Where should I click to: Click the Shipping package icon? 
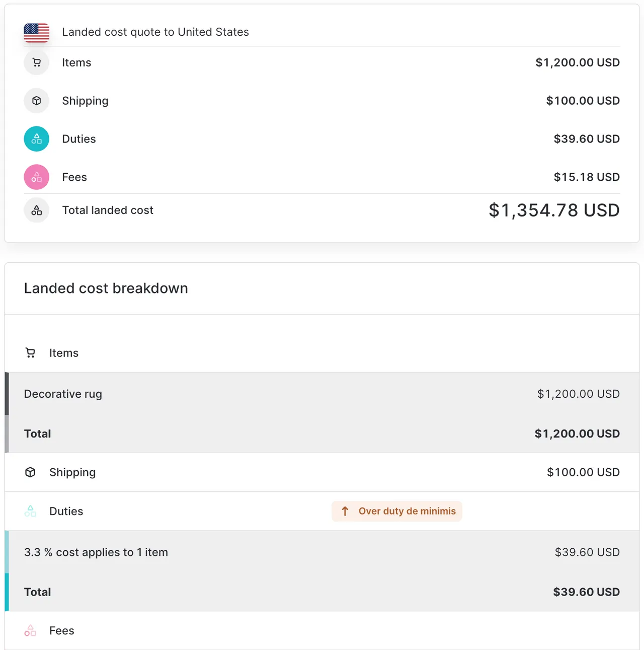[36, 101]
